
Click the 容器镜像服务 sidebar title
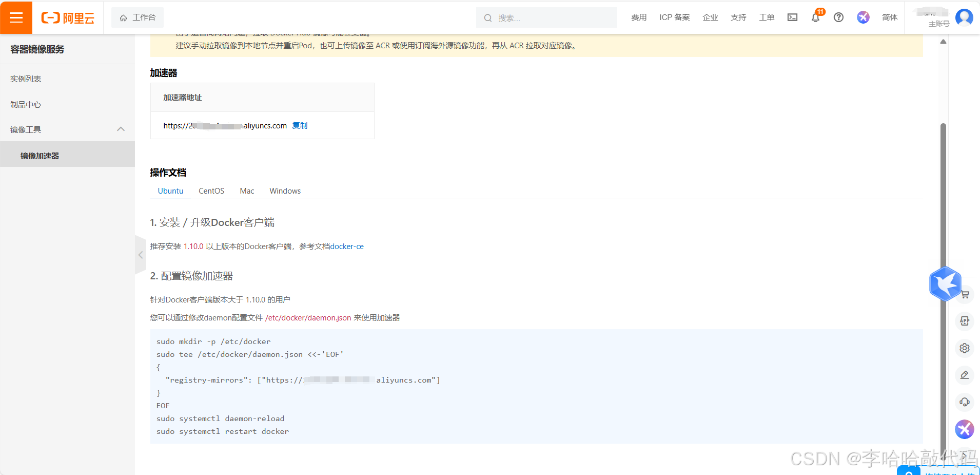coord(37,49)
